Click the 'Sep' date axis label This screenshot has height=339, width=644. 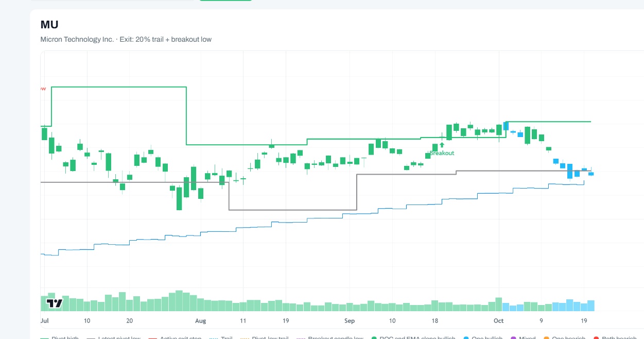coord(350,320)
